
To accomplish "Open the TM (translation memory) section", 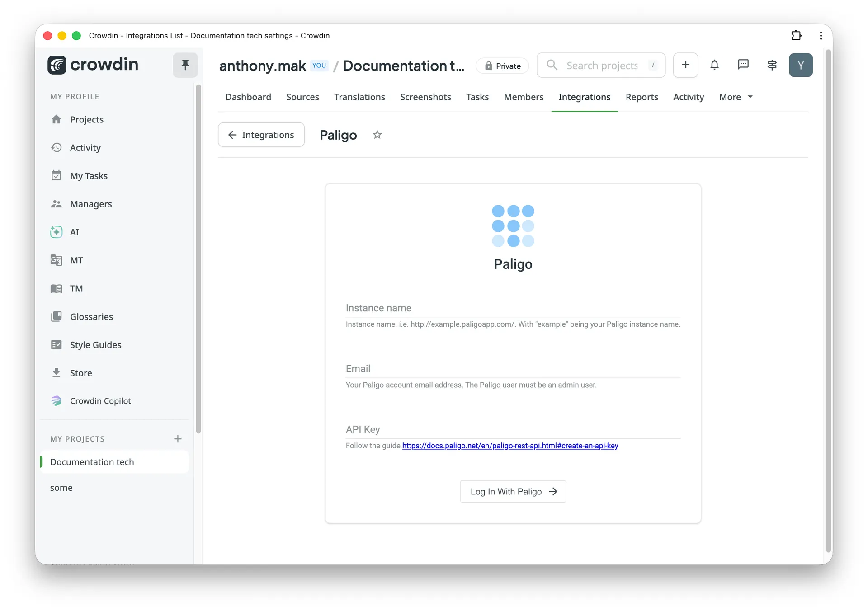I will pos(76,288).
